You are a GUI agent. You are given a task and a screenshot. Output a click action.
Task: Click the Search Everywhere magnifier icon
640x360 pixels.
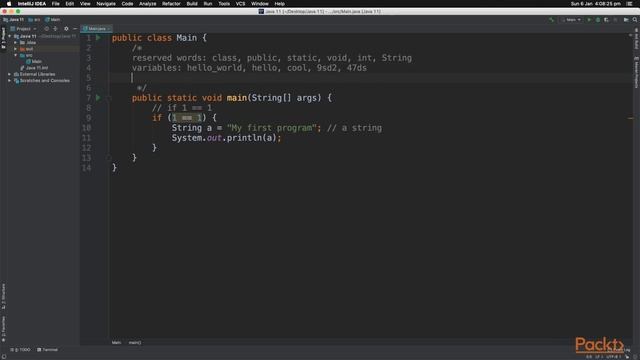[635, 20]
